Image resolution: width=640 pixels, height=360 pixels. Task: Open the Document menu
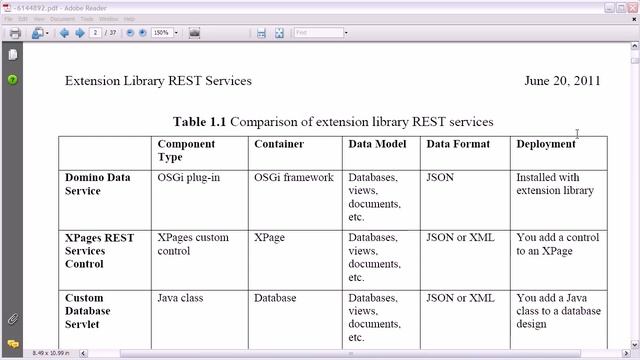[62, 19]
